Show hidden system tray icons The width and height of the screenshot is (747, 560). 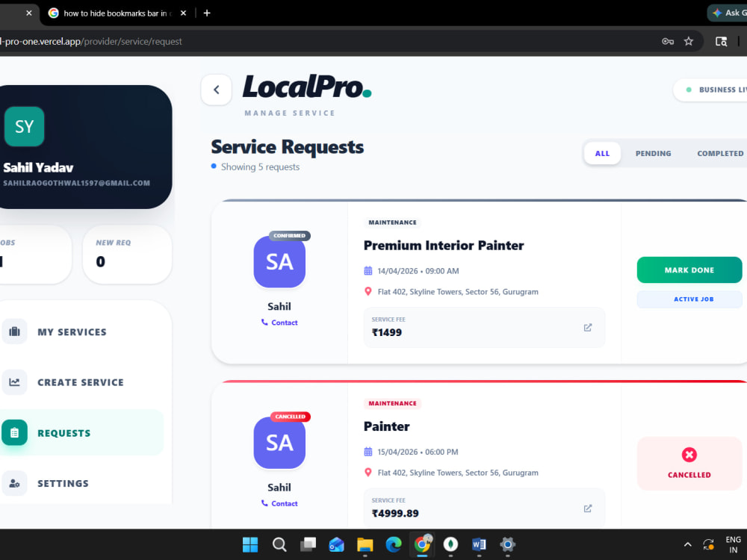point(687,544)
